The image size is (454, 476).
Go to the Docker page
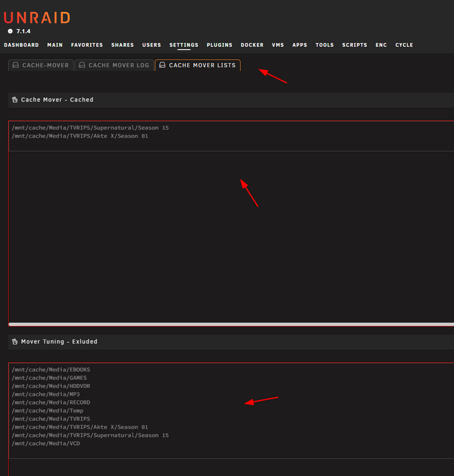pyautogui.click(x=252, y=45)
